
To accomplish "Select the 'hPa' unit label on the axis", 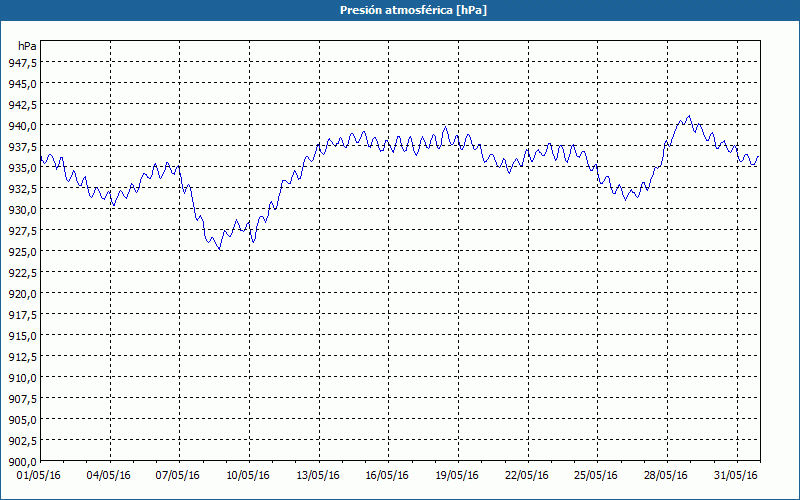I will (x=27, y=46).
